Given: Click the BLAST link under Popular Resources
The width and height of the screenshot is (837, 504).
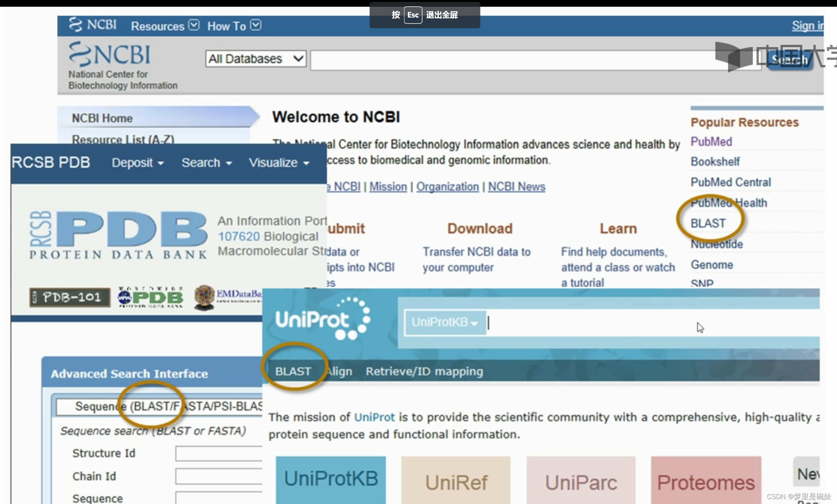Looking at the screenshot, I should click(x=708, y=223).
